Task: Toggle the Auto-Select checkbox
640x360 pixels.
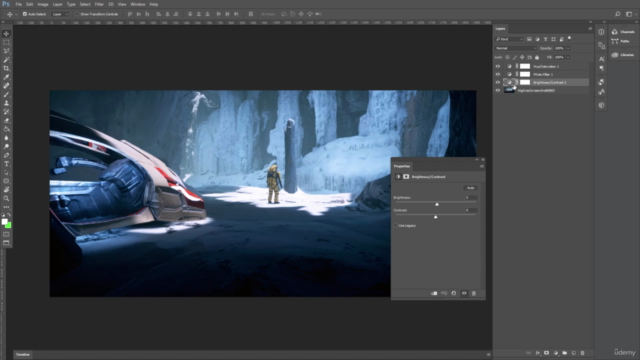Action: coord(24,14)
